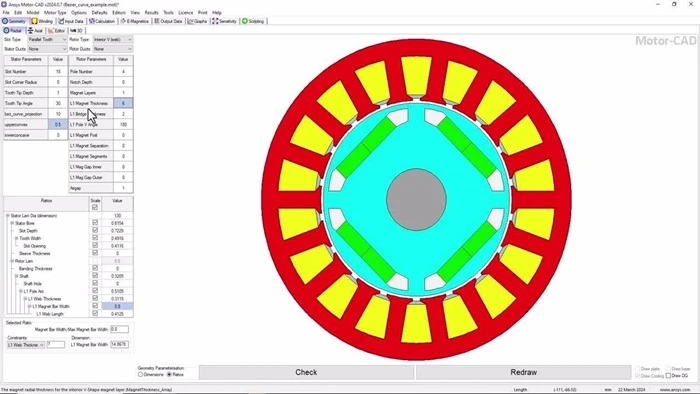Open the Graphs tab icon
The image size is (700, 394).
pyautogui.click(x=191, y=21)
